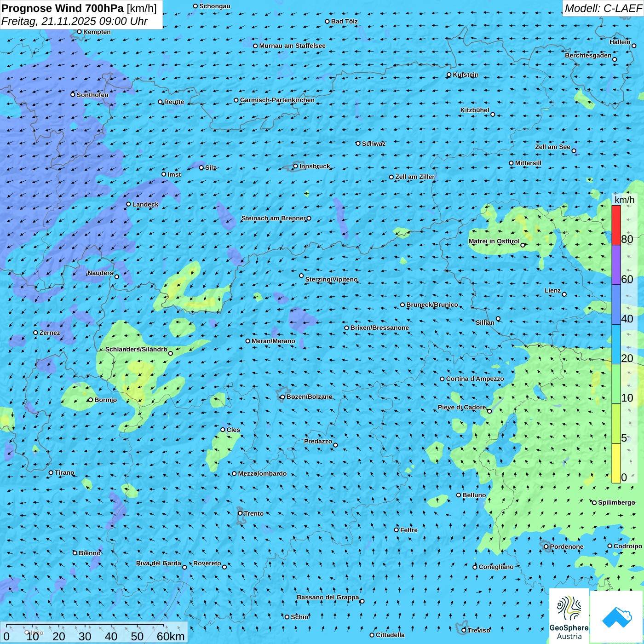
Task: Click the Pordenone label
Action: 567,546
